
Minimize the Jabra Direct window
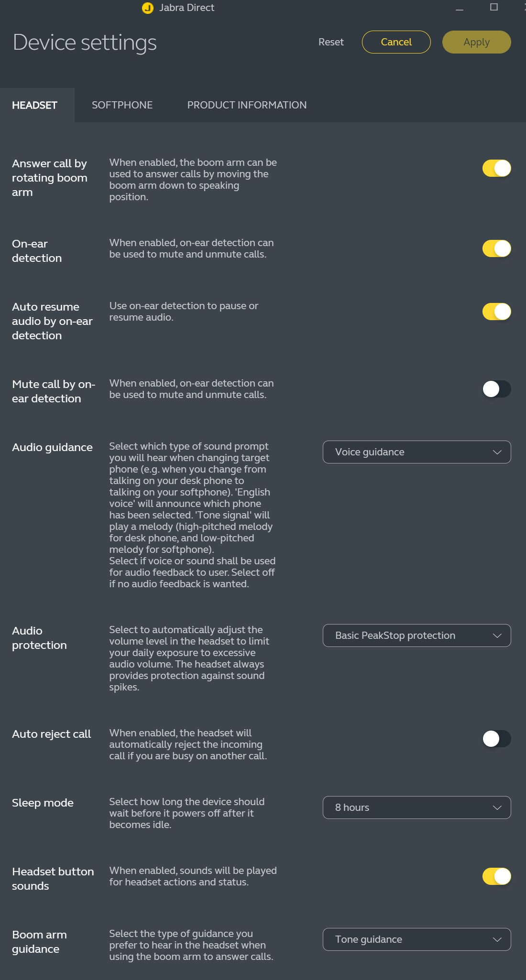point(460,8)
